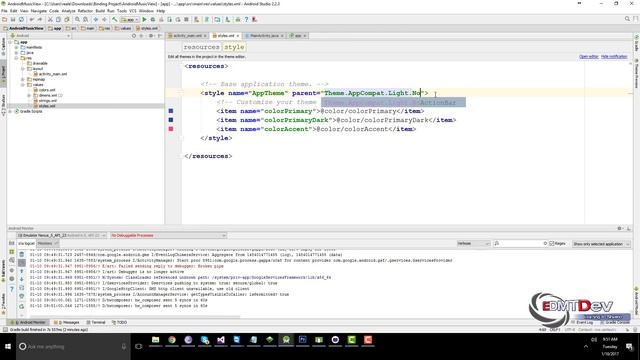Click the Android Monitor question mark help icon

(12, 289)
